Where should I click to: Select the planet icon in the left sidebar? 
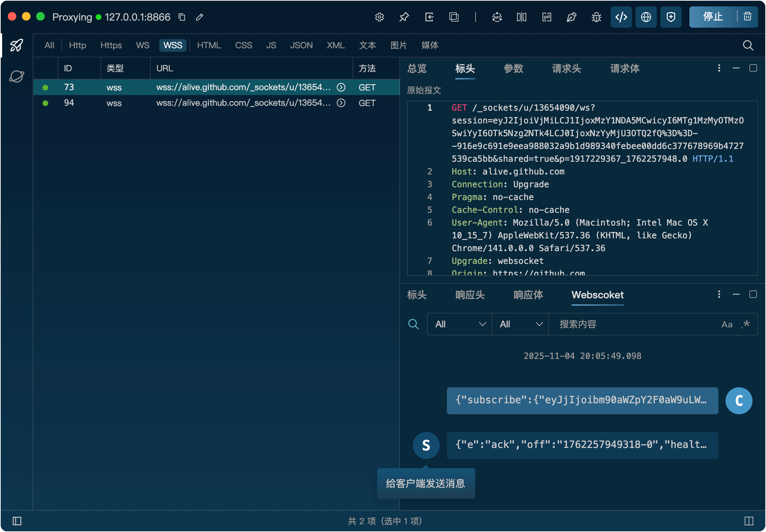17,76
